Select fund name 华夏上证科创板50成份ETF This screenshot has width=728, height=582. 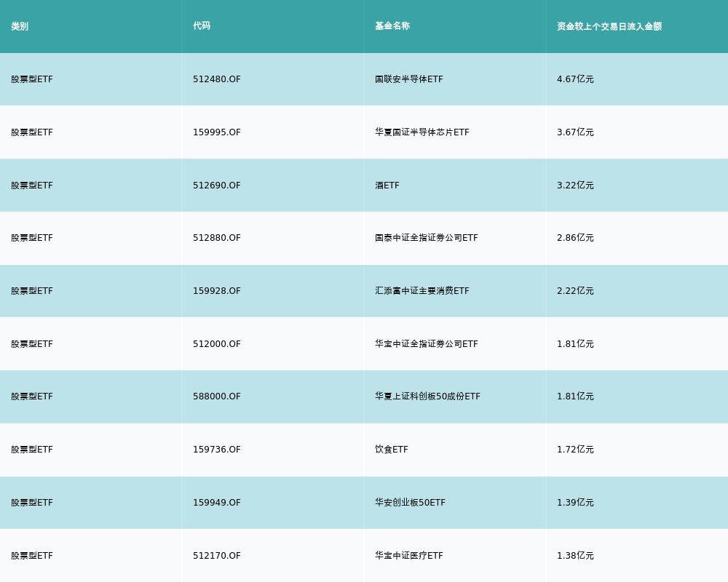click(x=427, y=396)
